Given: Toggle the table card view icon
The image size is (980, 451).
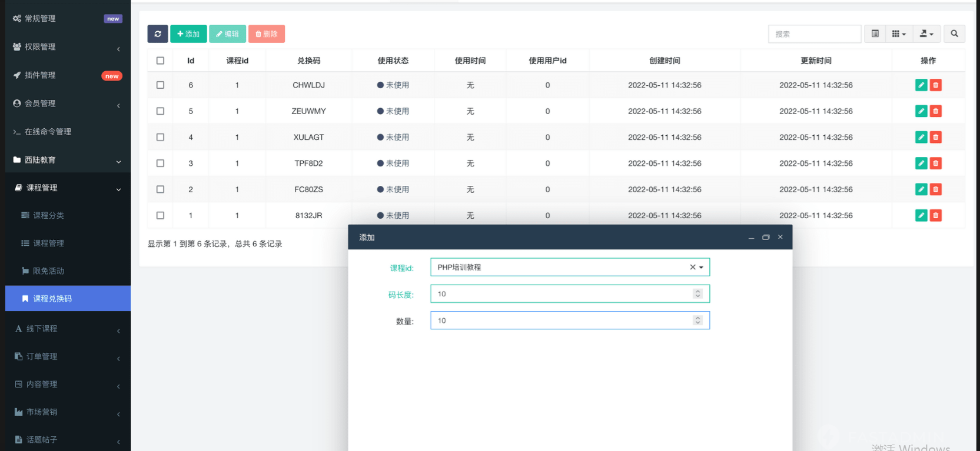Looking at the screenshot, I should [x=875, y=34].
